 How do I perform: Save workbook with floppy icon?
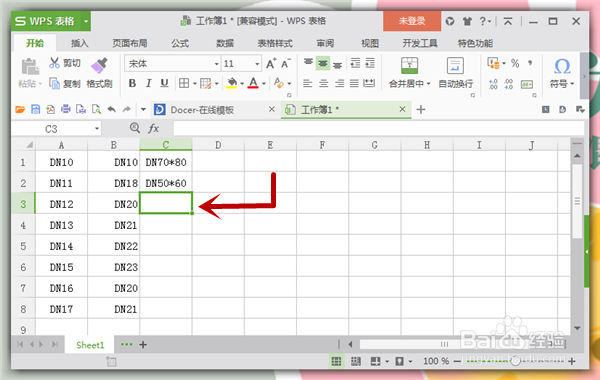click(36, 109)
